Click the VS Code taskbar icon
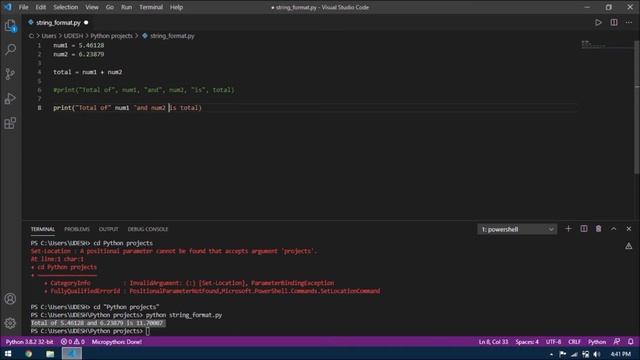This screenshot has height=360, width=640. pyautogui.click(x=72, y=354)
